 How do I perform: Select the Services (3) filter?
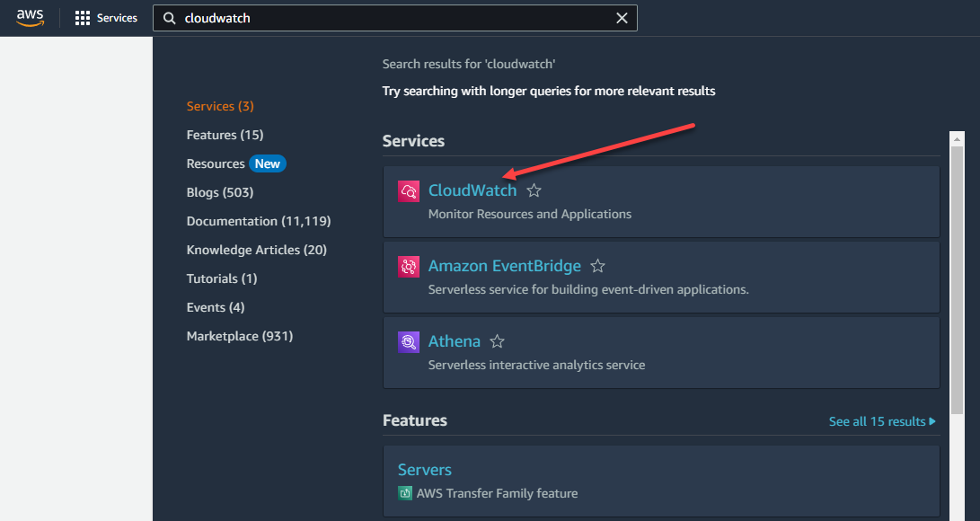(x=220, y=106)
